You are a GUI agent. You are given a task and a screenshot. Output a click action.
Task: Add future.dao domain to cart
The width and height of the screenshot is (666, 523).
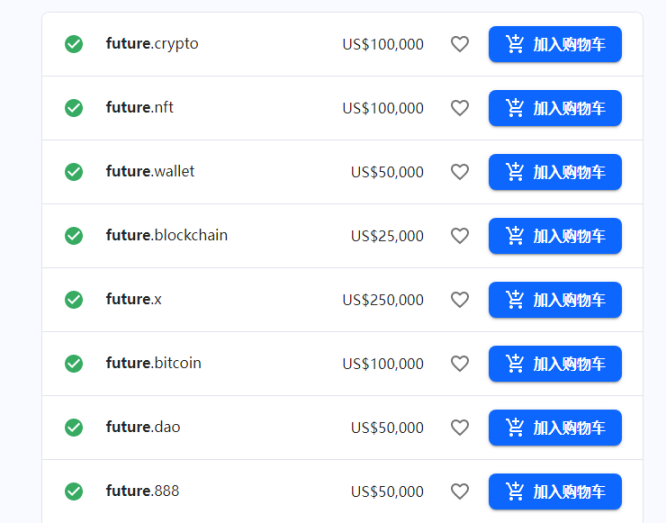coord(555,428)
